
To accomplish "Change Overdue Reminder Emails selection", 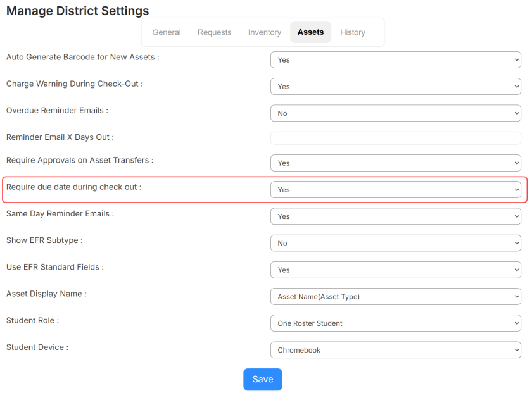I will point(395,113).
